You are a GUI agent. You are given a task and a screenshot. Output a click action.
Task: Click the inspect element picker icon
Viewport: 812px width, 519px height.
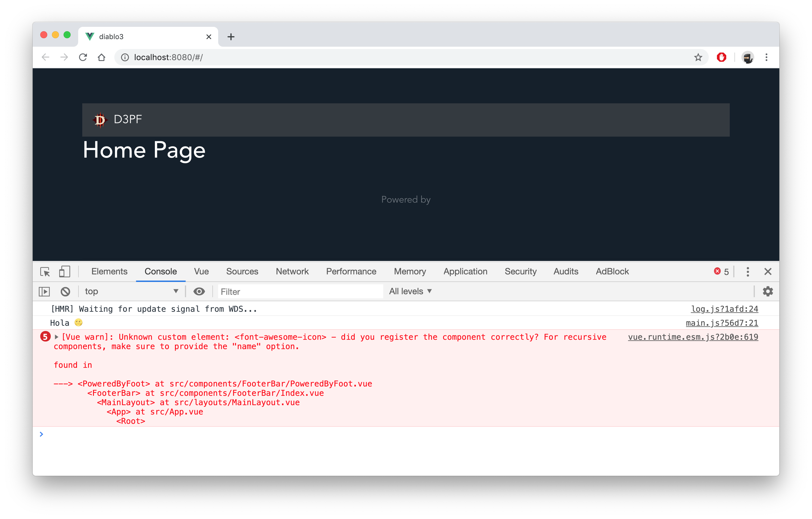pyautogui.click(x=45, y=272)
